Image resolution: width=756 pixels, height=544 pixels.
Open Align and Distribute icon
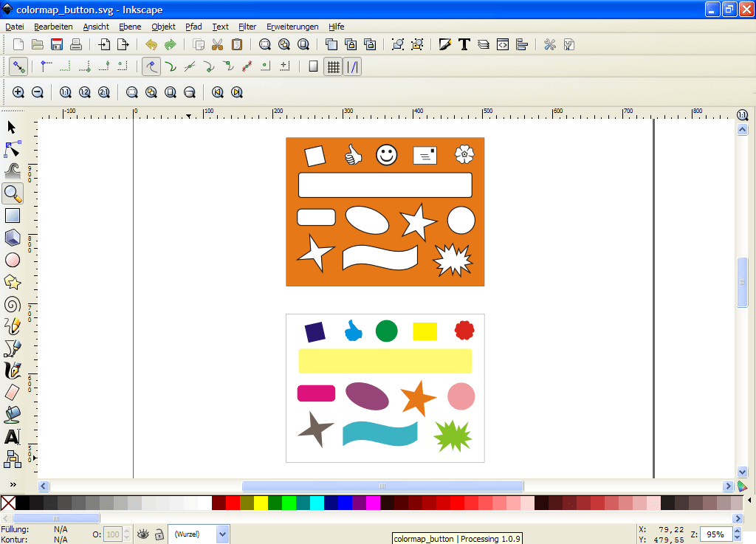(x=522, y=45)
